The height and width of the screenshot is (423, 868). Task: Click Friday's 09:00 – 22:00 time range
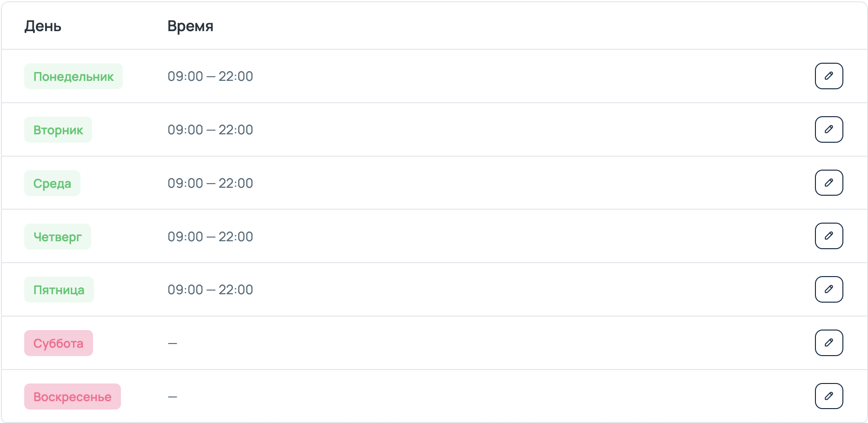[x=210, y=290]
